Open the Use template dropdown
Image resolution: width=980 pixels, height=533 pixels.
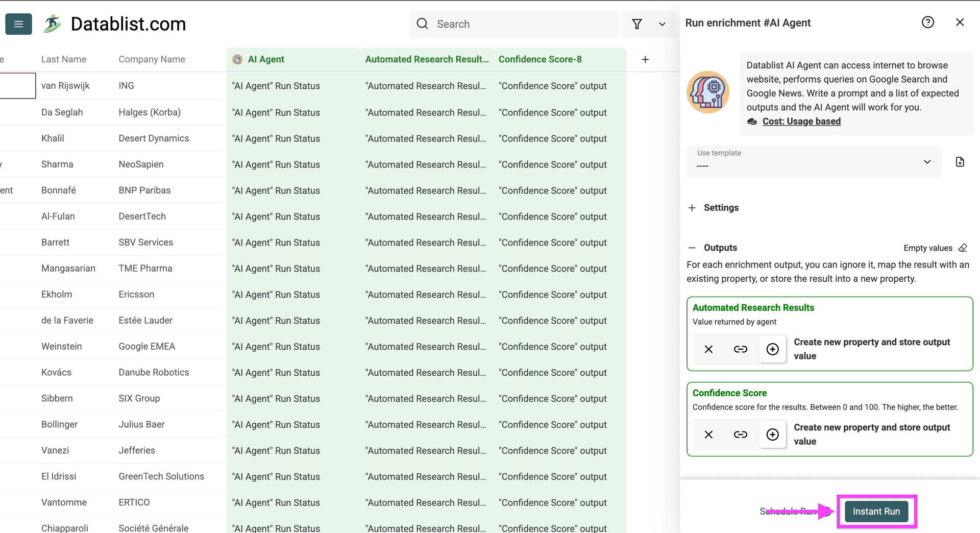coord(927,162)
